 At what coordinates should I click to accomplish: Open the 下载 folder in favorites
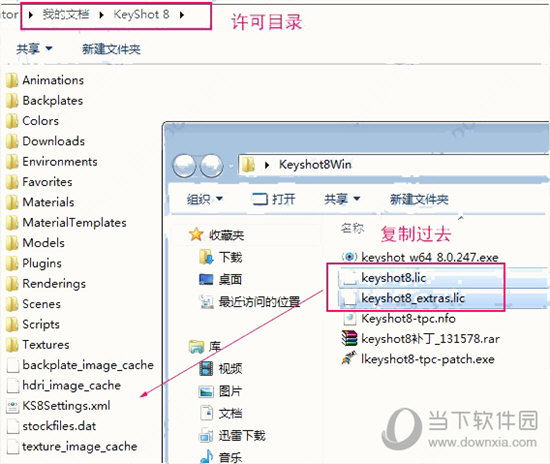221,257
